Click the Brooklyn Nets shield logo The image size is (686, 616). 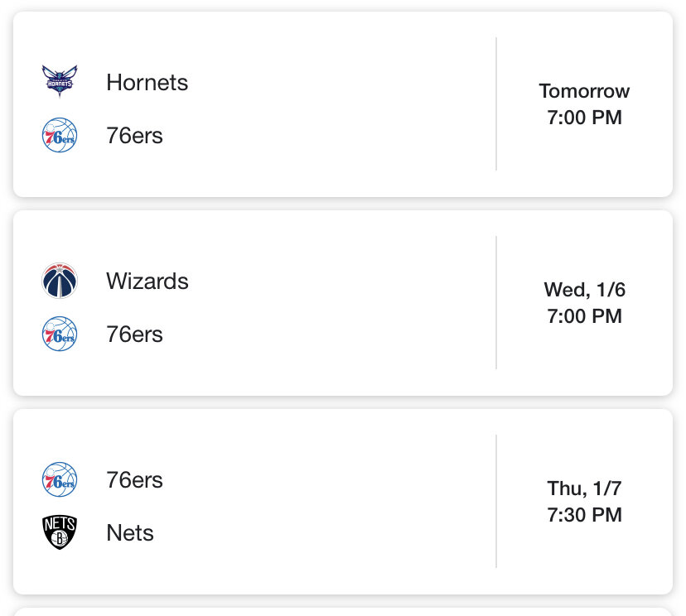pyautogui.click(x=60, y=532)
